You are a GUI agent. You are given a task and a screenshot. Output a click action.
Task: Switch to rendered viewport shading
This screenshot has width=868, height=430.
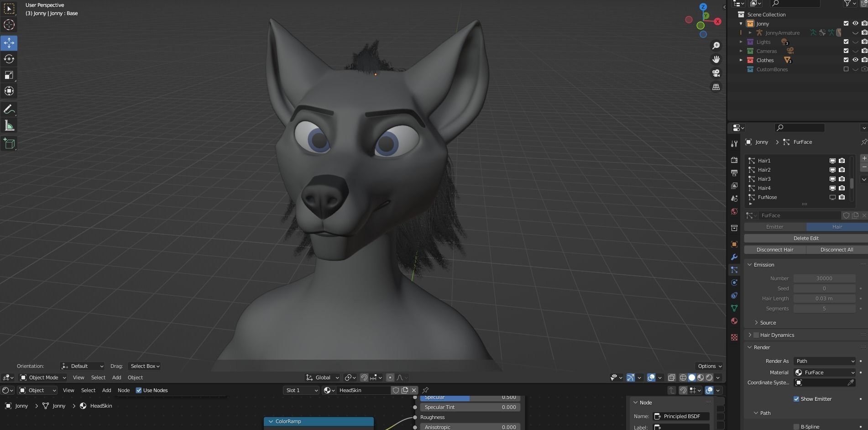pyautogui.click(x=709, y=378)
